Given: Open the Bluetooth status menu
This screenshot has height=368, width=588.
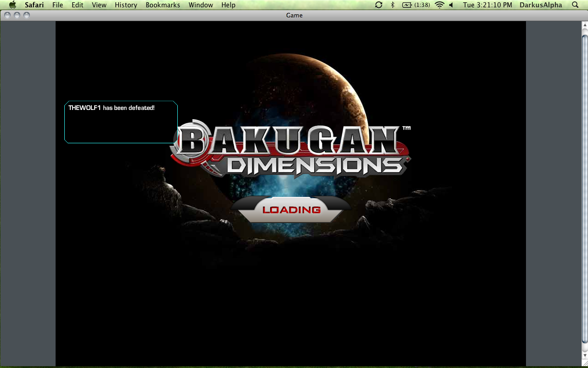Looking at the screenshot, I should click(392, 5).
